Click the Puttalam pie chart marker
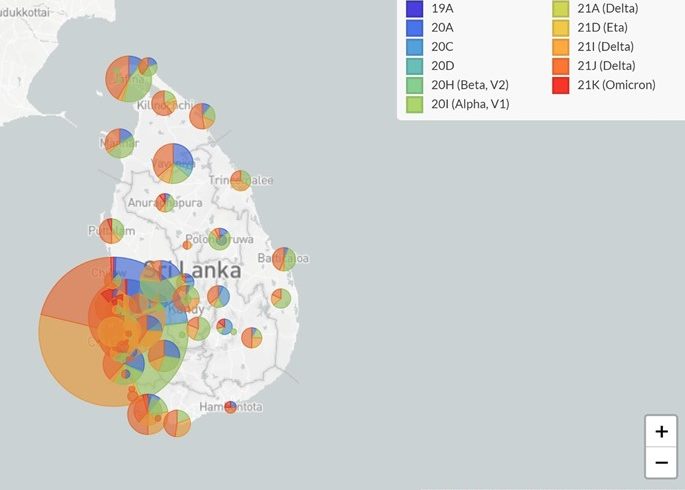 [x=112, y=231]
